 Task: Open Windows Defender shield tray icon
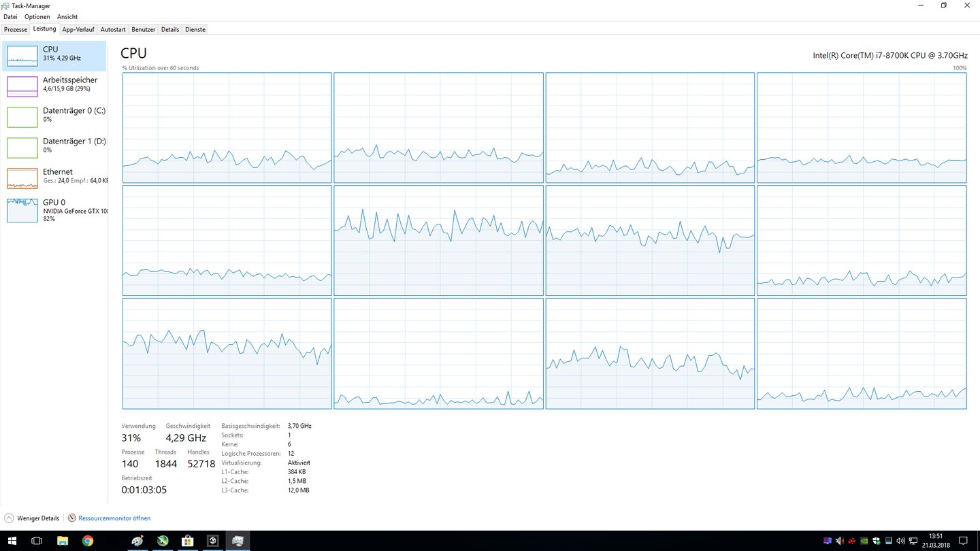tap(877, 541)
